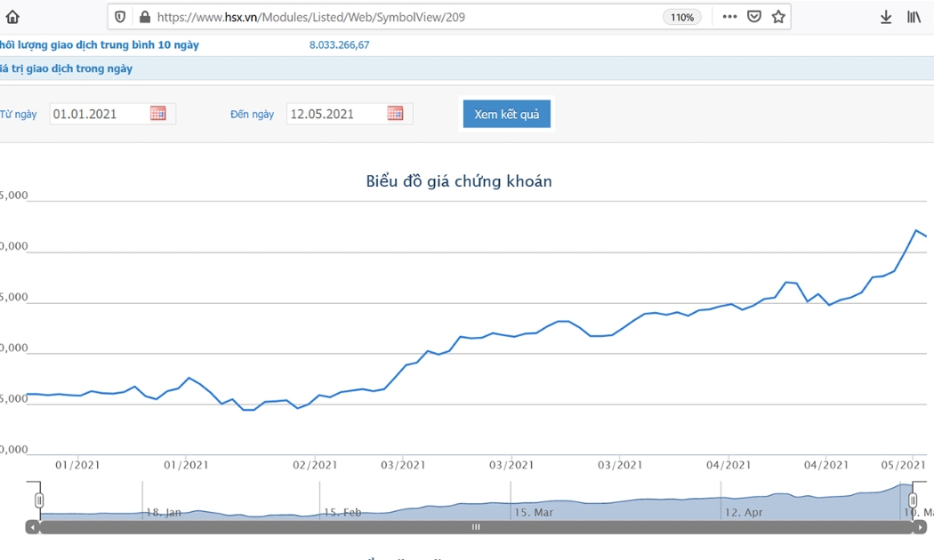Click the price peak point on the chart line

[915, 230]
